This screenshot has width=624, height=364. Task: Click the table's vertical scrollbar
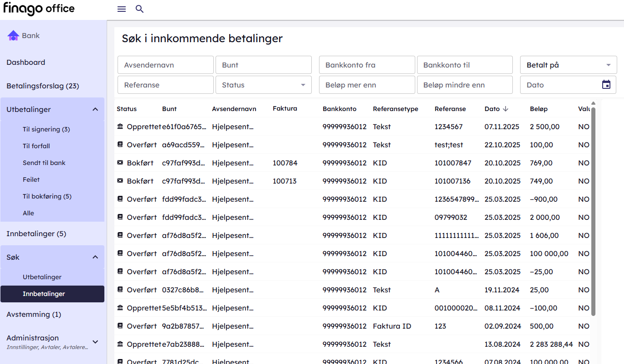[x=593, y=209]
